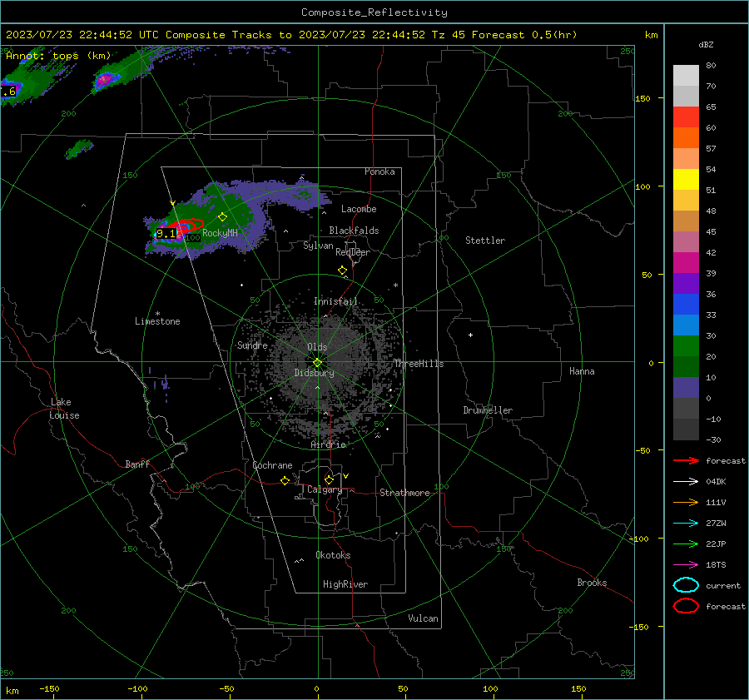The height and width of the screenshot is (700, 749).
Task: Click the Brooks label
Action: 592,583
